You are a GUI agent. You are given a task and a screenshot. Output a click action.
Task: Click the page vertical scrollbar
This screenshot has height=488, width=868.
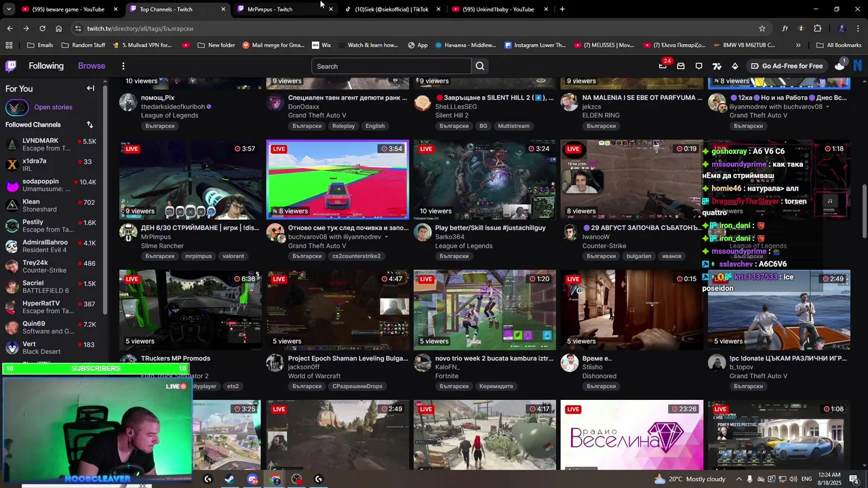(x=864, y=210)
